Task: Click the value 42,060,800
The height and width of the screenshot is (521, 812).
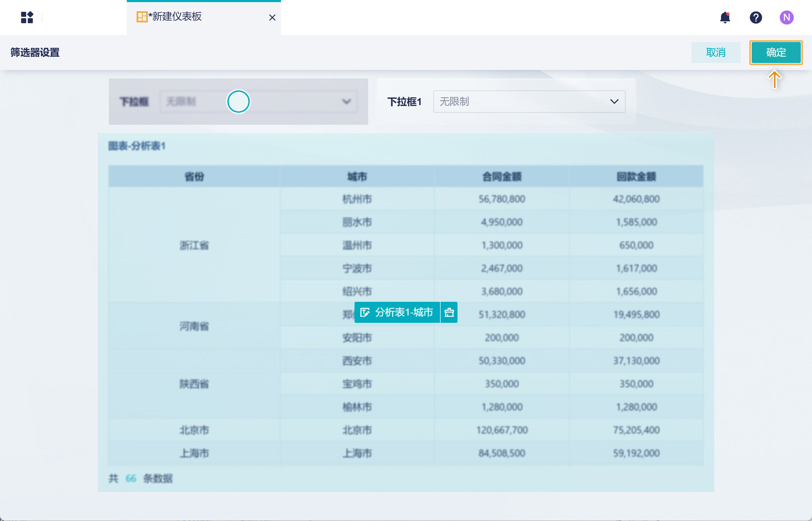Action: (636, 199)
